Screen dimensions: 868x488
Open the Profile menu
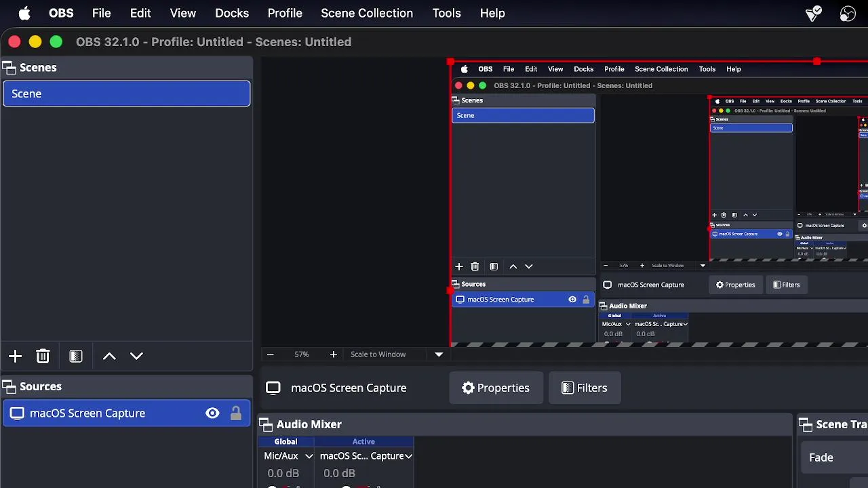click(x=285, y=13)
